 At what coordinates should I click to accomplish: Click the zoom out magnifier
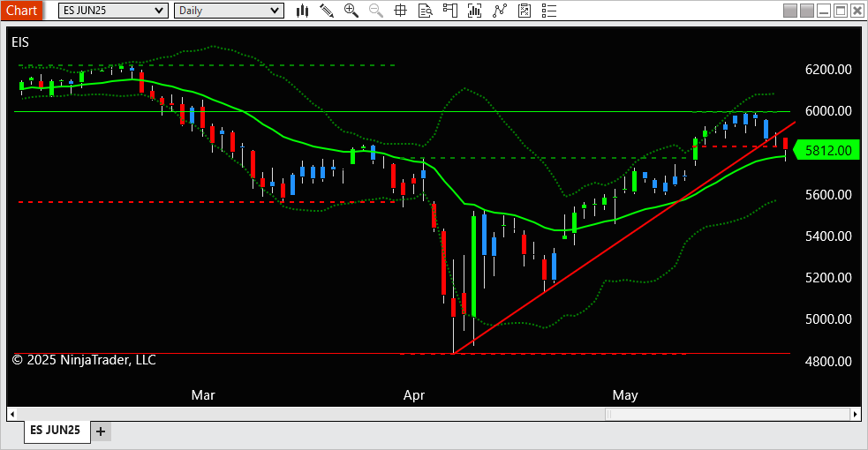[x=376, y=11]
